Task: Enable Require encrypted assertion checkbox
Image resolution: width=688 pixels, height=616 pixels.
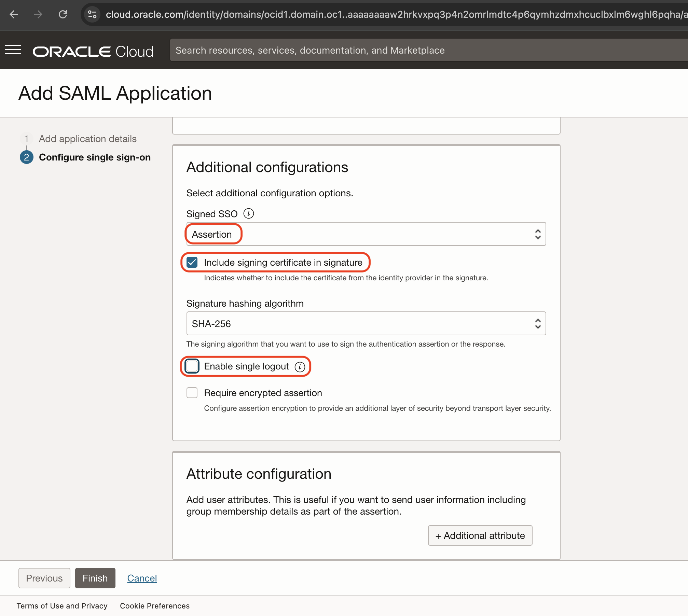Action: [192, 393]
